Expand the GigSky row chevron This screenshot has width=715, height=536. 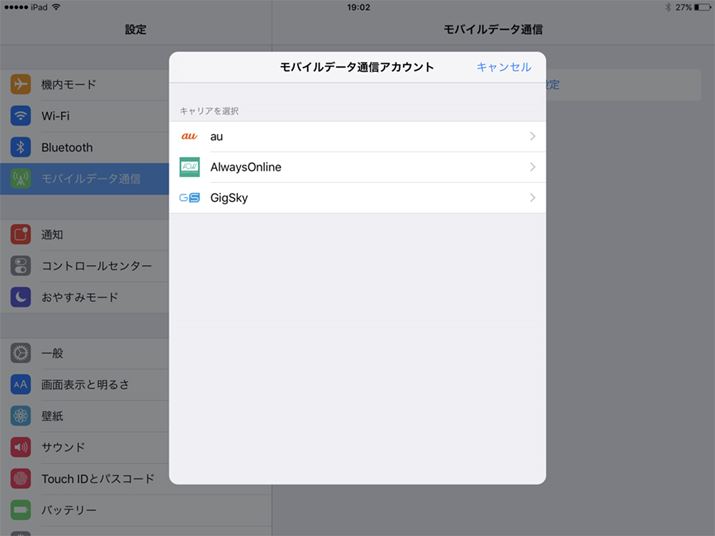[x=532, y=198]
